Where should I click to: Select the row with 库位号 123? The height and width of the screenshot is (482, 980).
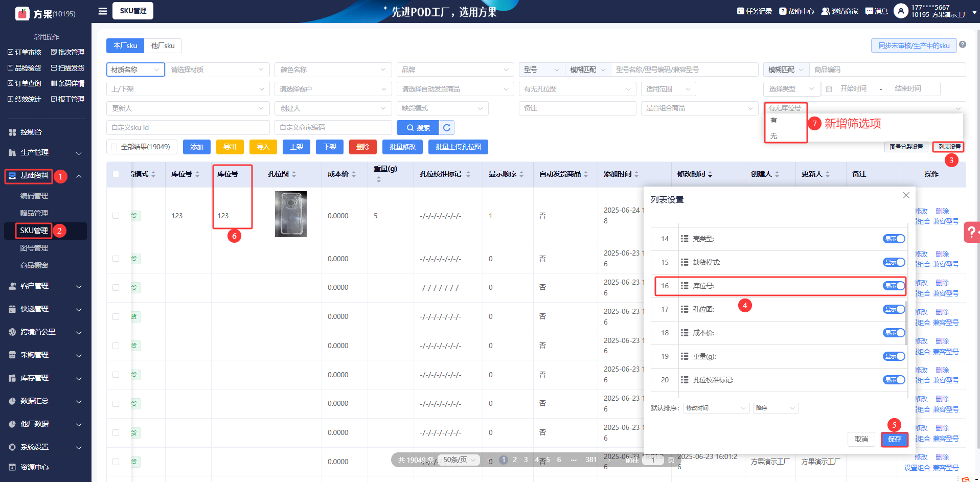click(116, 216)
